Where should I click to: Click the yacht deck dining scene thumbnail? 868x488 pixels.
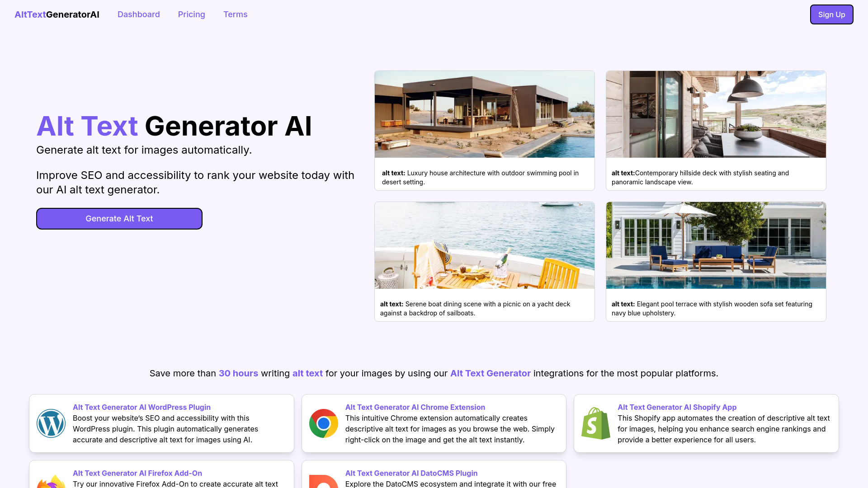coord(484,244)
